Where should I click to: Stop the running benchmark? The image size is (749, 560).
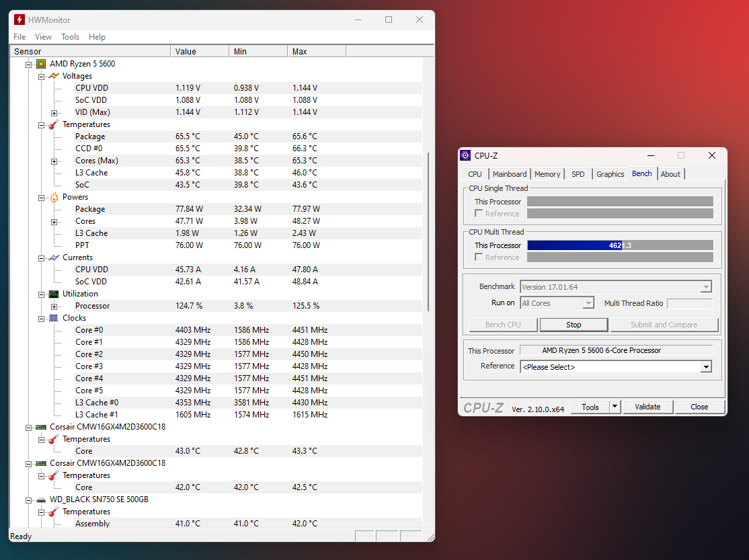[574, 325]
